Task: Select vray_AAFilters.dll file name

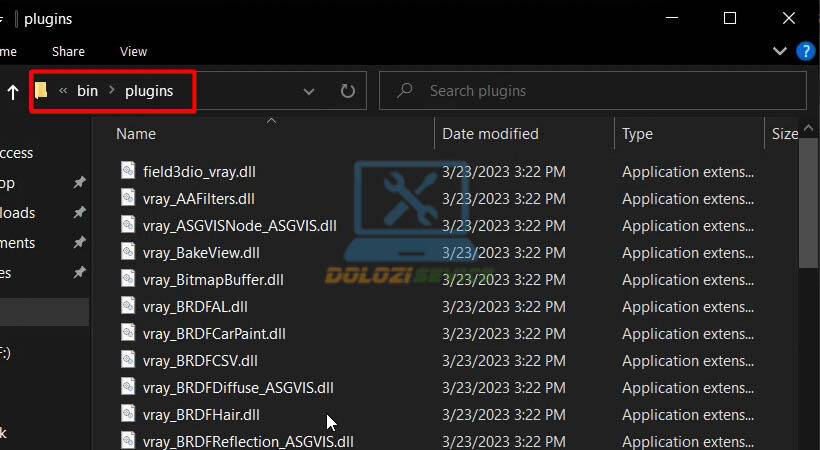Action: (199, 199)
